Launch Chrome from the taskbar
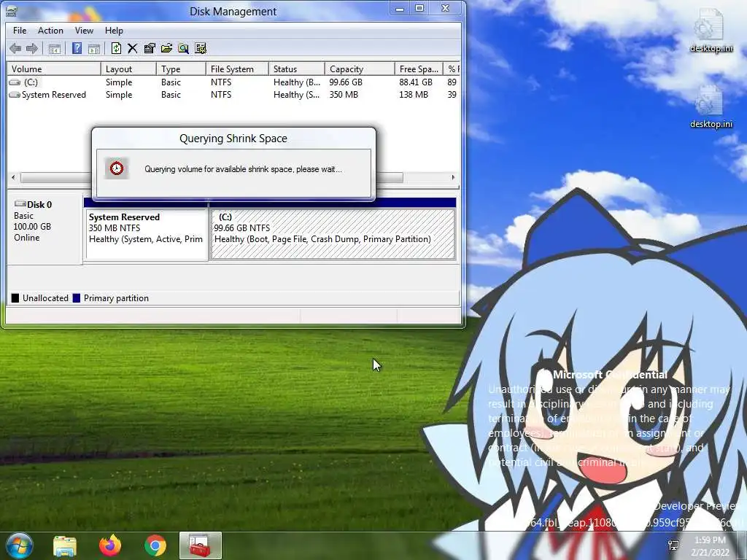The width and height of the screenshot is (747, 560). [155, 545]
